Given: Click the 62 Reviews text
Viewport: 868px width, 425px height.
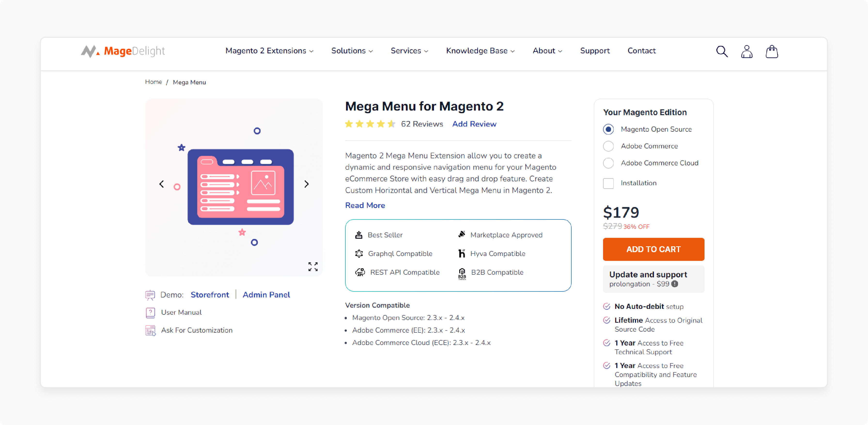Looking at the screenshot, I should point(422,124).
